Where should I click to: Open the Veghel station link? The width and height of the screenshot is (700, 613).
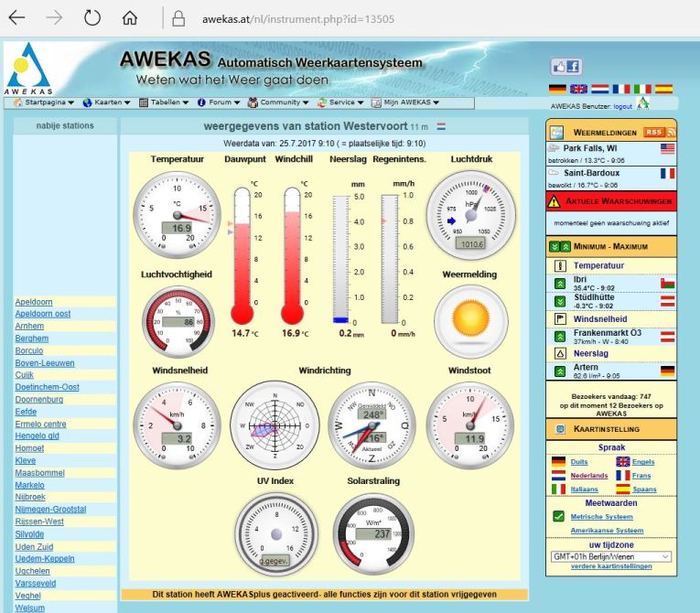pos(27,596)
